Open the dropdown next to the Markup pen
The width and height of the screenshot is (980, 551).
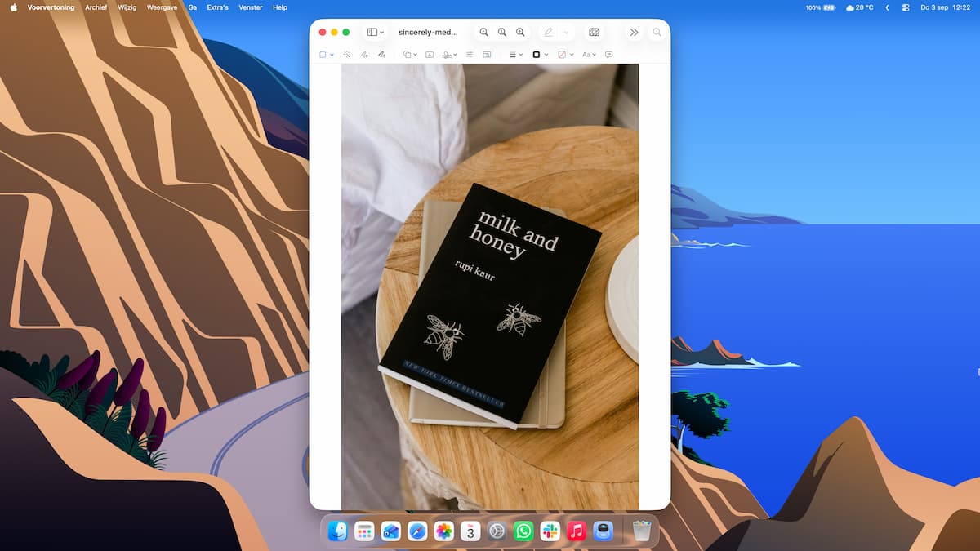567,32
